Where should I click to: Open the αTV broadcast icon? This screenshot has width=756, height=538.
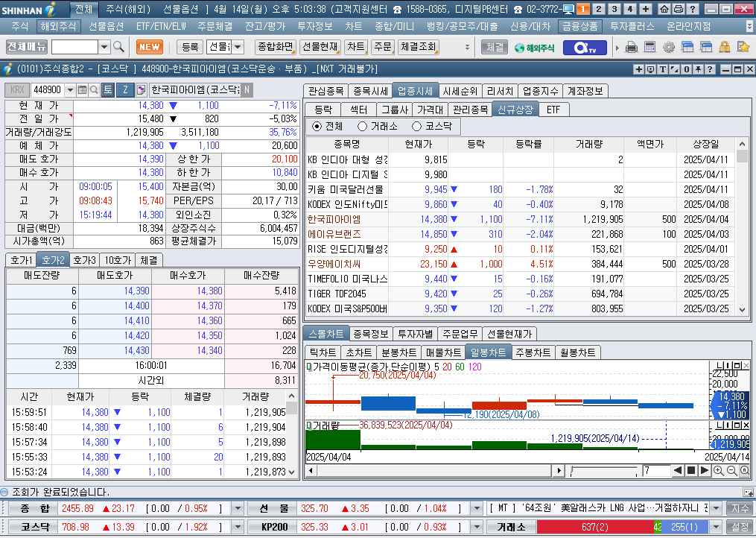point(585,47)
